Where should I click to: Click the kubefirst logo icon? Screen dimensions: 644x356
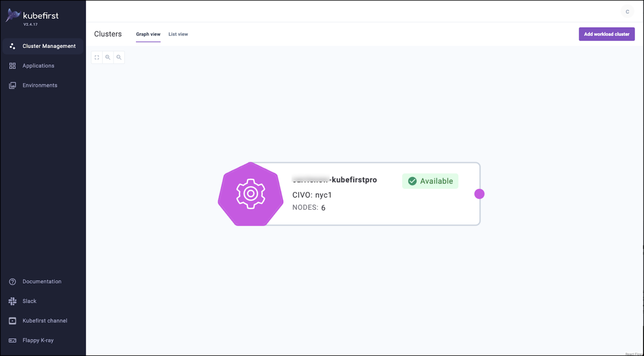click(x=13, y=16)
